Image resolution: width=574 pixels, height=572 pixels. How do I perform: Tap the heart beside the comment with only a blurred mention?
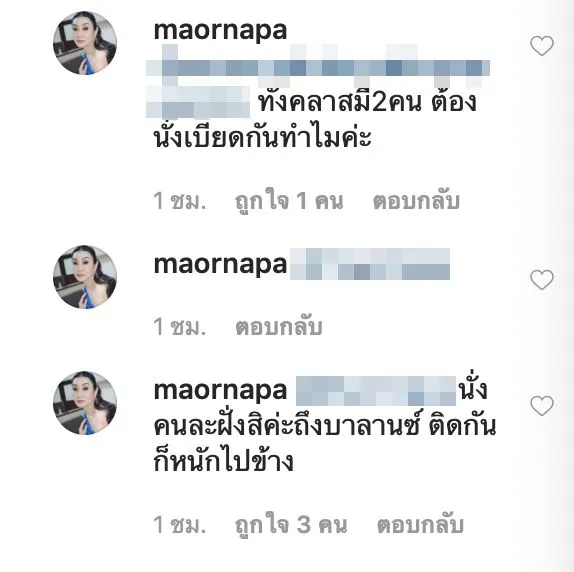tap(542, 280)
